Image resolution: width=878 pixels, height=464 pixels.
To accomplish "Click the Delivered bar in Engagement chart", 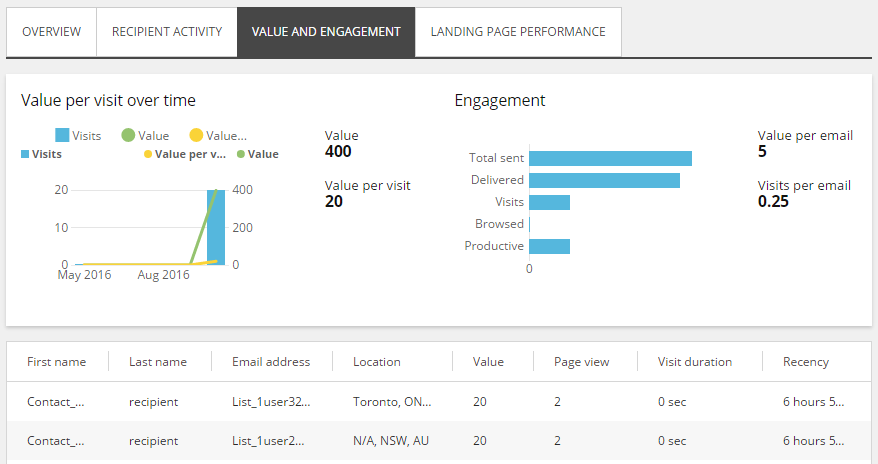I will pyautogui.click(x=604, y=180).
